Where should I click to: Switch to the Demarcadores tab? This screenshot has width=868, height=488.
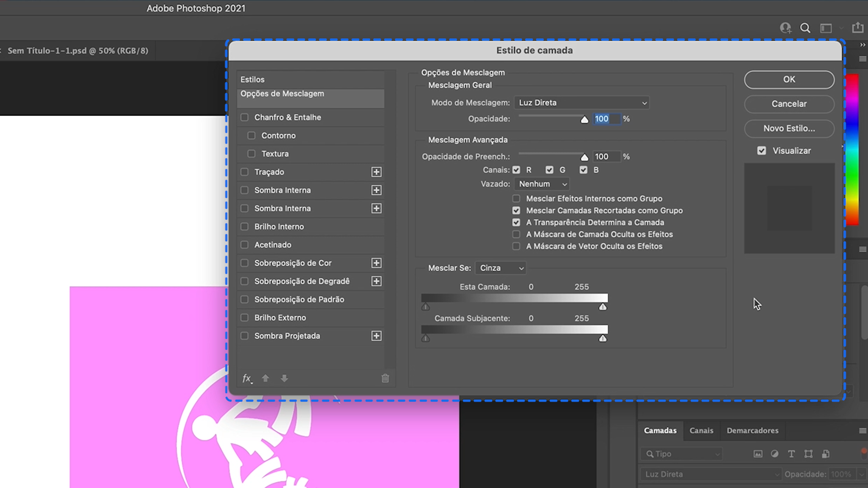tap(752, 430)
